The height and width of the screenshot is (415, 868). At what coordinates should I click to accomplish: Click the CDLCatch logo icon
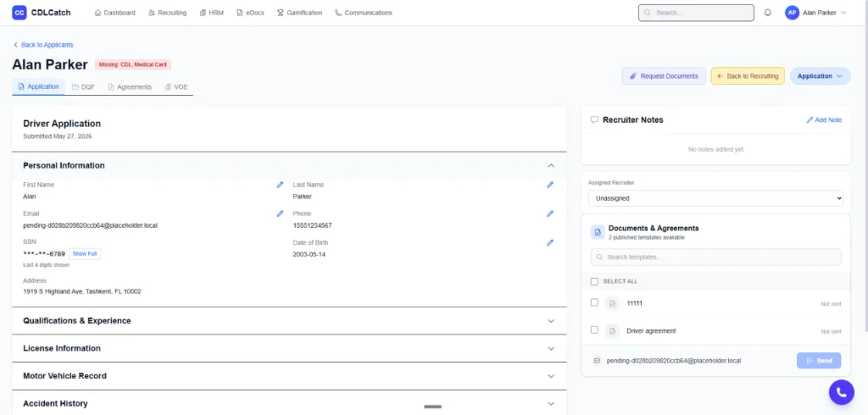pyautogui.click(x=19, y=12)
